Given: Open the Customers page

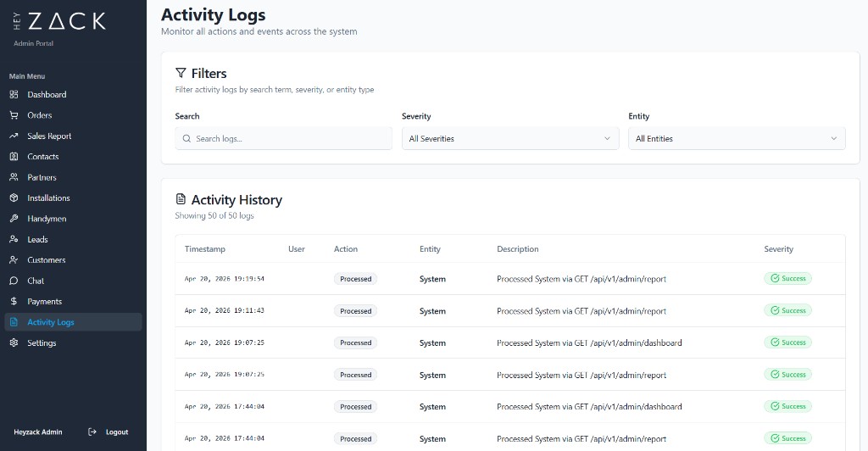Looking at the screenshot, I should (73, 260).
